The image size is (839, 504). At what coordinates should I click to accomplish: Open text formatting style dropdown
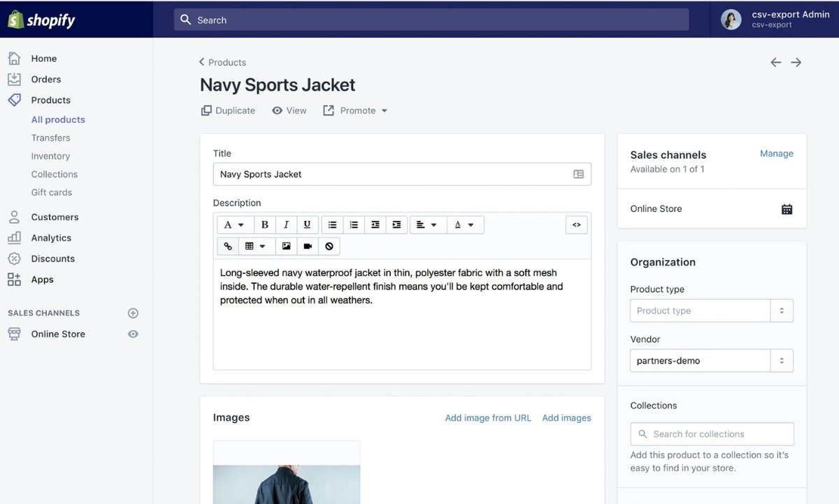tap(235, 225)
